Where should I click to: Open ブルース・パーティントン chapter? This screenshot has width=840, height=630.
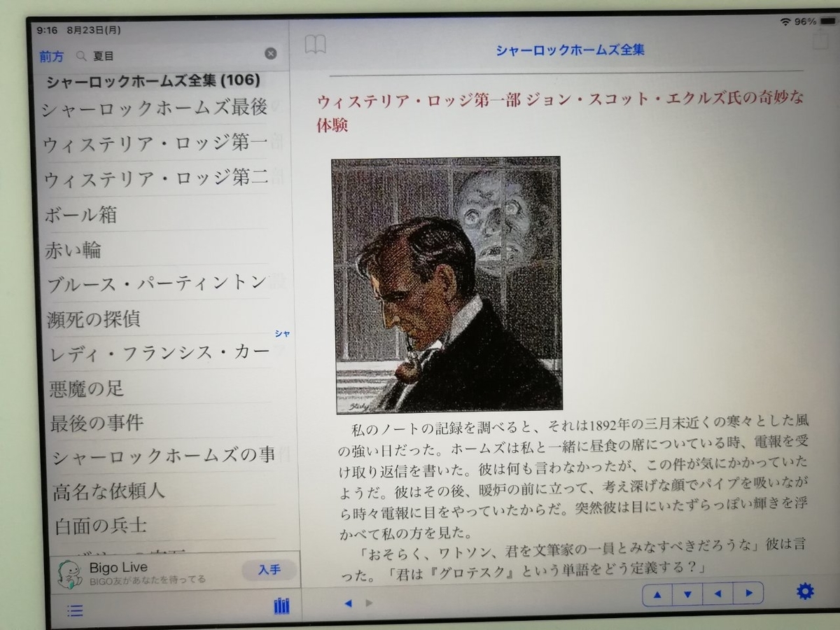point(157,283)
